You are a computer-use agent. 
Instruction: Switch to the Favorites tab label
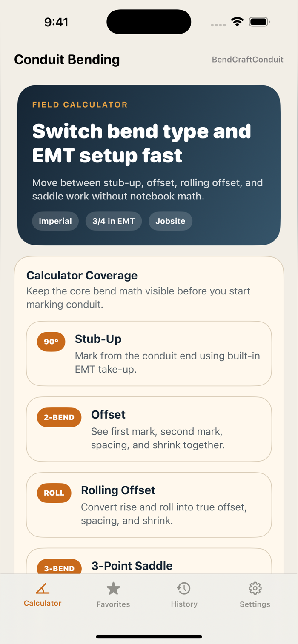113,604
